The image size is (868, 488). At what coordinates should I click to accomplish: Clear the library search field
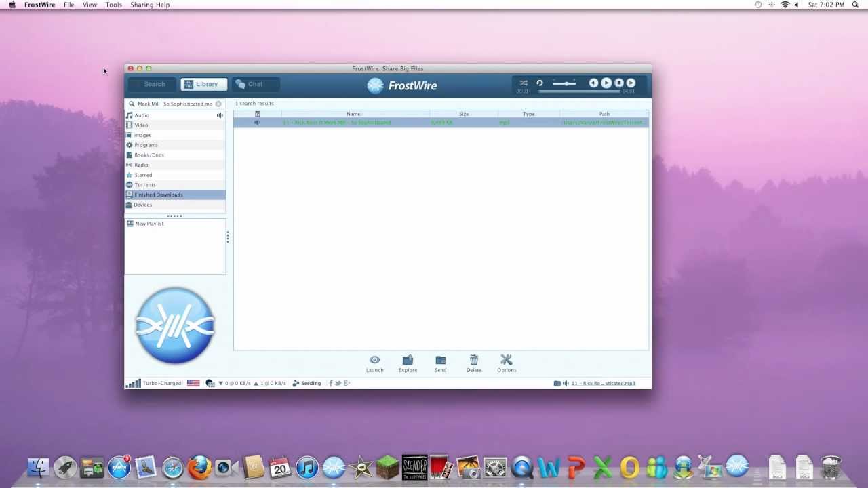click(x=218, y=104)
